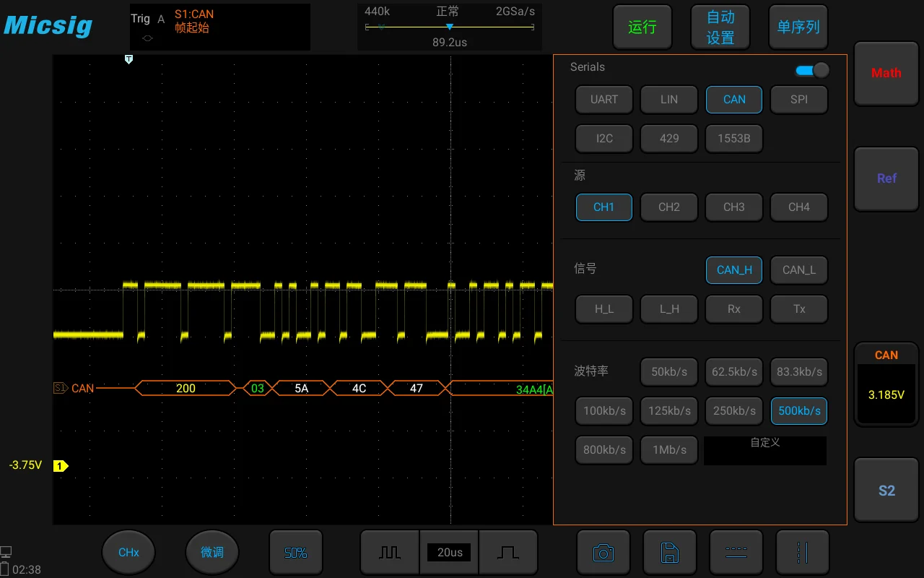Set trigger level with 50% button
The width and height of the screenshot is (924, 578).
296,552
